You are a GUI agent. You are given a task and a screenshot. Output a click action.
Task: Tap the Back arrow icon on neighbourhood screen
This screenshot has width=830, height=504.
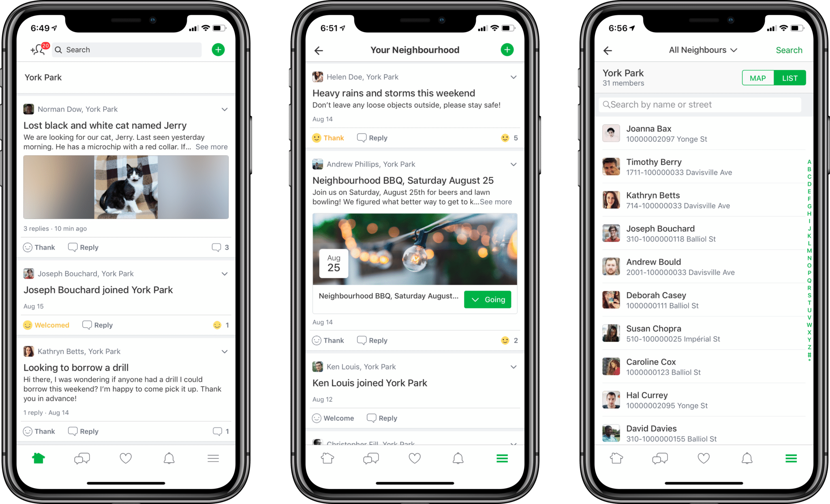point(318,49)
